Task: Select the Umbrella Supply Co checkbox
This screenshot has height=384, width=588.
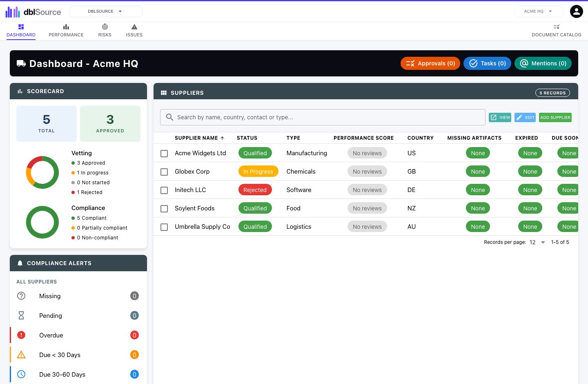Action: click(x=164, y=227)
